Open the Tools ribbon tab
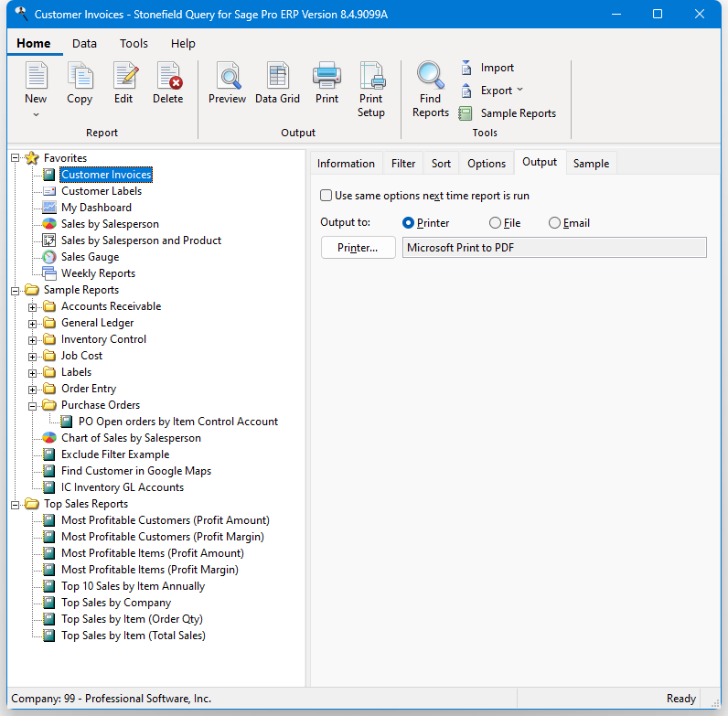This screenshot has height=716, width=728. [x=134, y=44]
